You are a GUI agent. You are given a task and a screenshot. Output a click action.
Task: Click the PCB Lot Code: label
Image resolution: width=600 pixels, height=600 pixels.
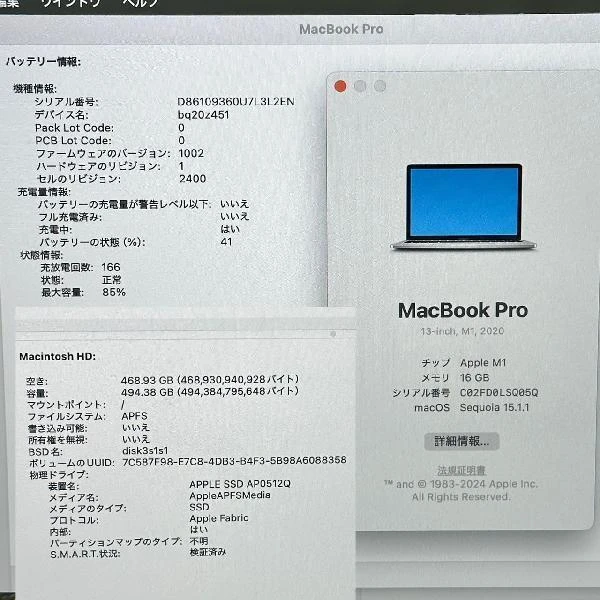coord(73,140)
